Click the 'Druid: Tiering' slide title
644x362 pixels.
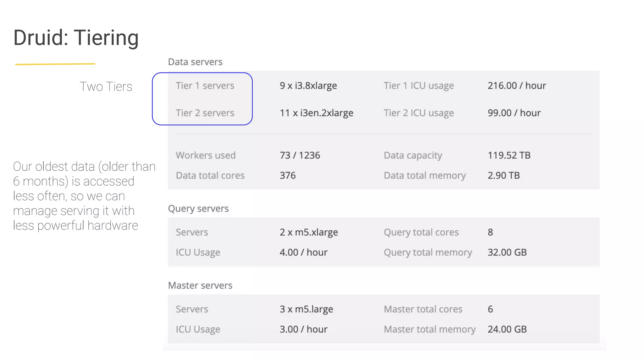[76, 38]
